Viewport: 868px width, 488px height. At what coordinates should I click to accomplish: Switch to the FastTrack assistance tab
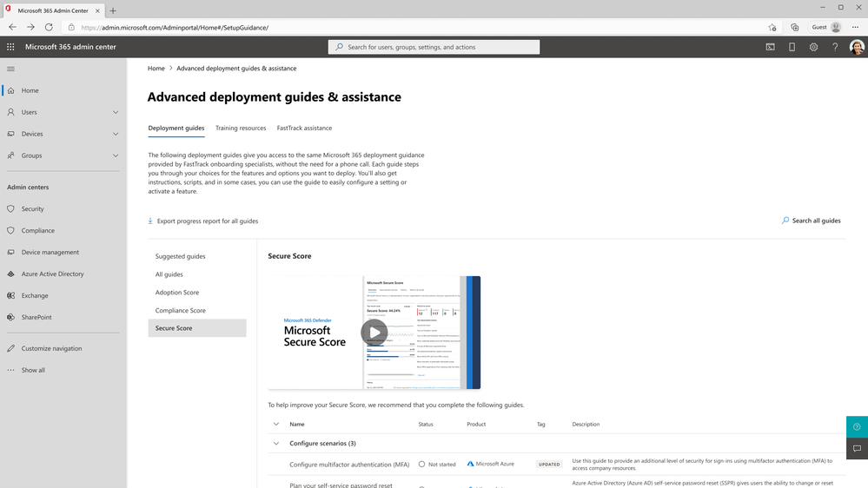click(304, 128)
